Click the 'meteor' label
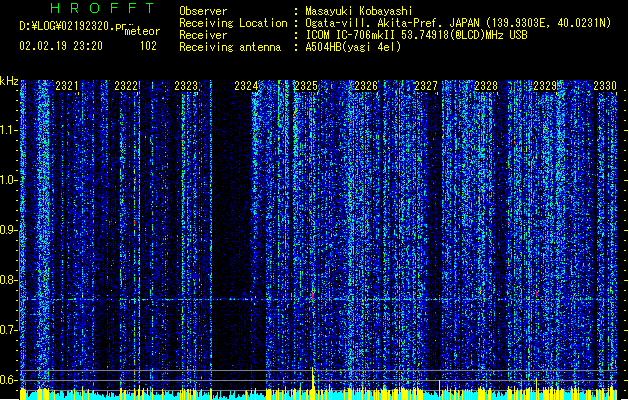The width and height of the screenshot is (629, 400). 142,31
